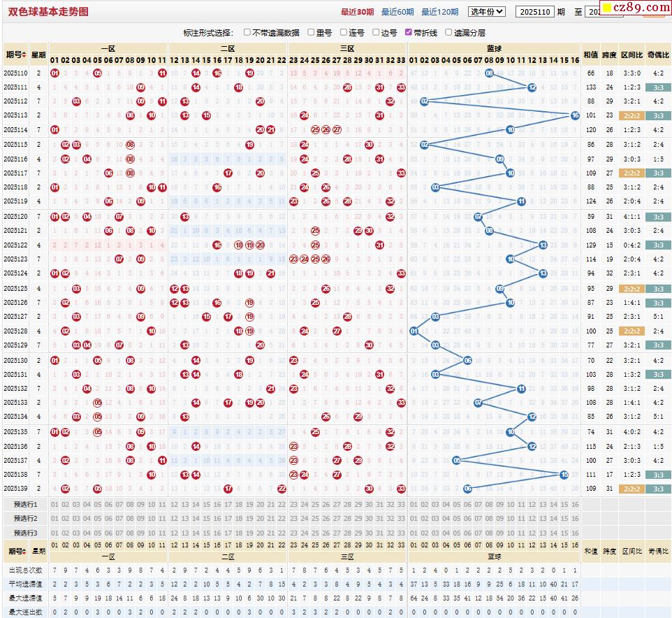Image resolution: width=672 pixels, height=618 pixels.
Task: Tick the 重号 checkbox
Action: point(311,32)
